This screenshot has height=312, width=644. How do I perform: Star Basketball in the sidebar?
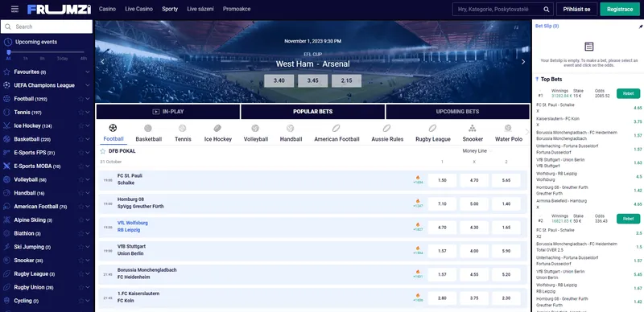point(81,139)
